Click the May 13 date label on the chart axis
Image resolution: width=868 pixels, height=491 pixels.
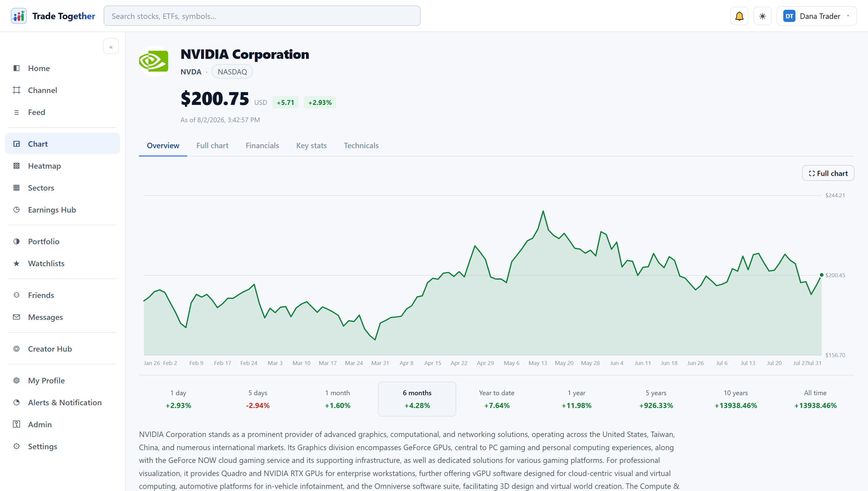click(538, 363)
